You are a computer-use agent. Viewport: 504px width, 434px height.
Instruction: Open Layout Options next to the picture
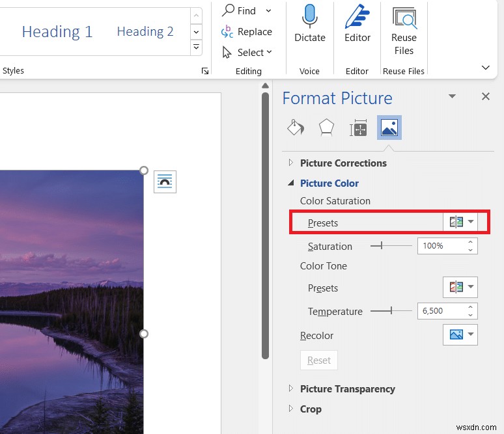(165, 182)
